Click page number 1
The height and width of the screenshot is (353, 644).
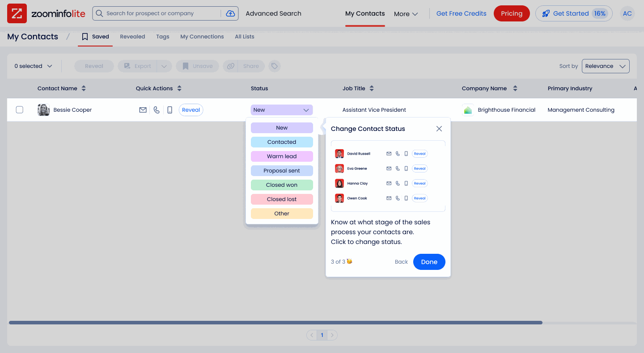[322, 335]
